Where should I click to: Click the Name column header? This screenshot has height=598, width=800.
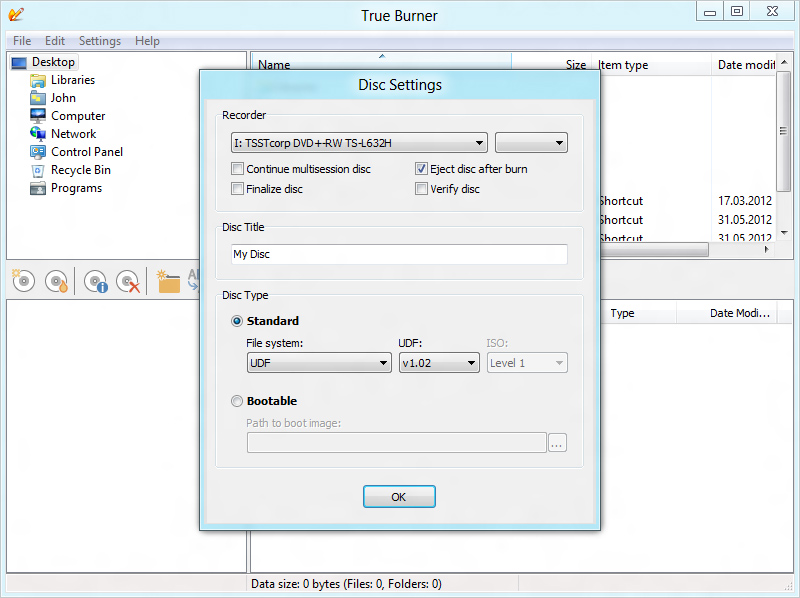(274, 65)
